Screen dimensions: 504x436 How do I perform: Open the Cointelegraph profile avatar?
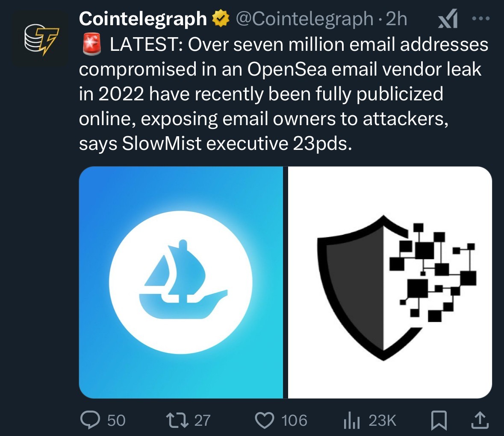39,39
